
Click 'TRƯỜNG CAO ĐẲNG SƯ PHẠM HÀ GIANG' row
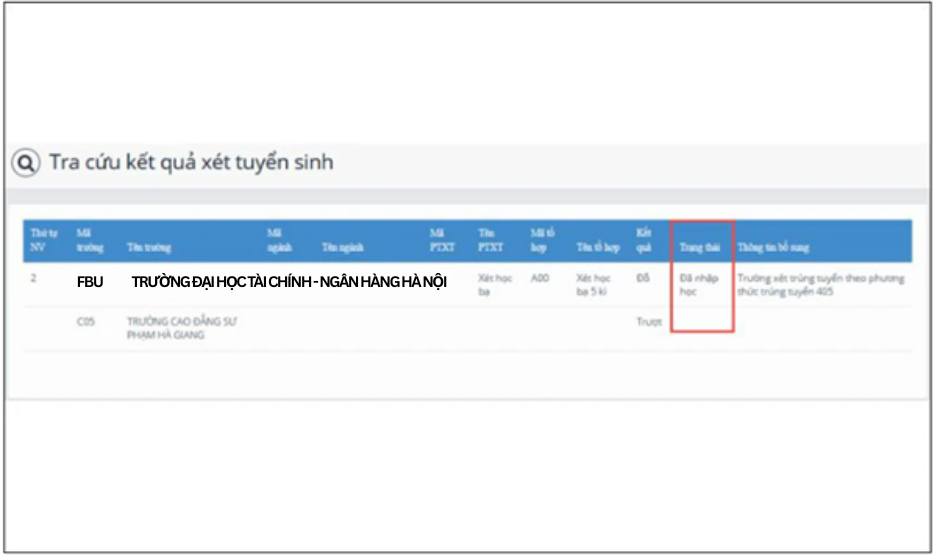[180, 328]
